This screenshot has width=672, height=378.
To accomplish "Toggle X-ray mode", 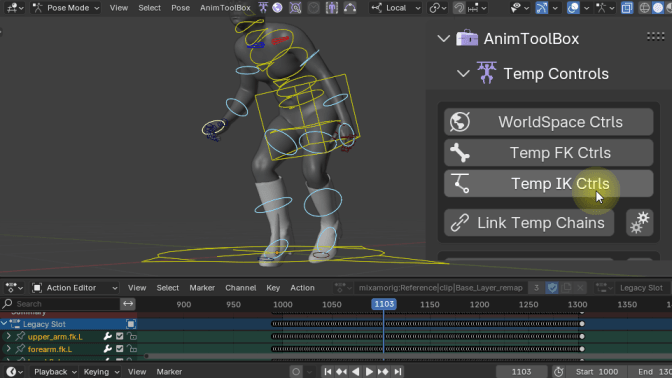I will pyautogui.click(x=627, y=8).
